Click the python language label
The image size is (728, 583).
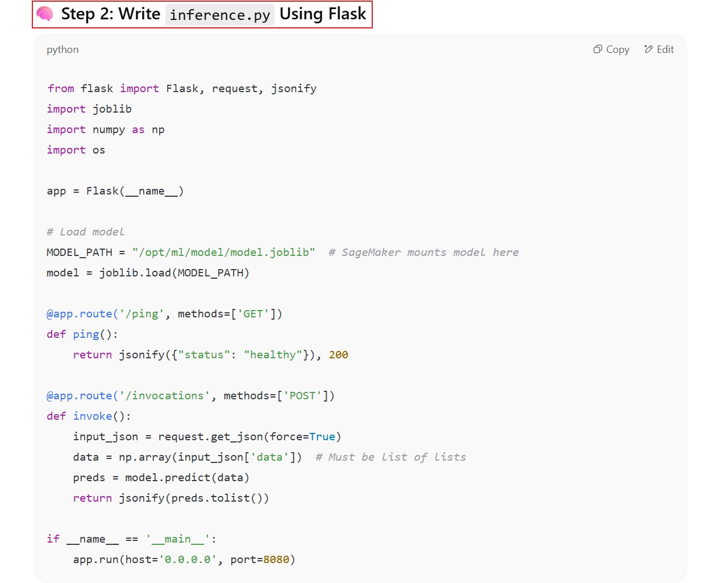point(63,49)
